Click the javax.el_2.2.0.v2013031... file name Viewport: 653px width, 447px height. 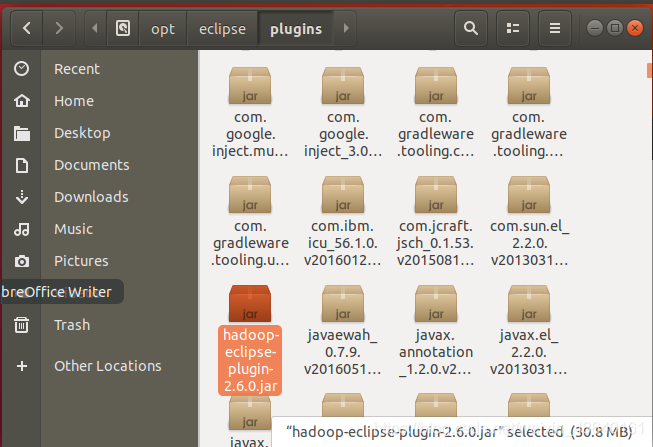coord(528,352)
